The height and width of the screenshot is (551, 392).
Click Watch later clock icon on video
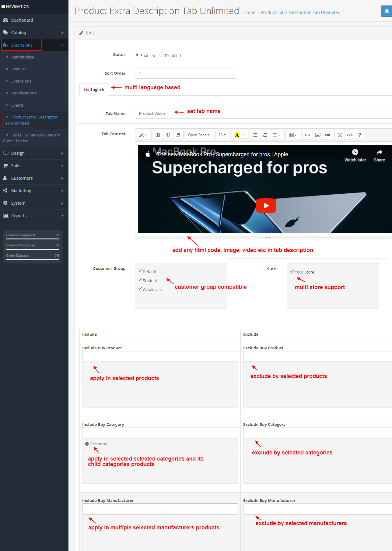[x=355, y=152]
